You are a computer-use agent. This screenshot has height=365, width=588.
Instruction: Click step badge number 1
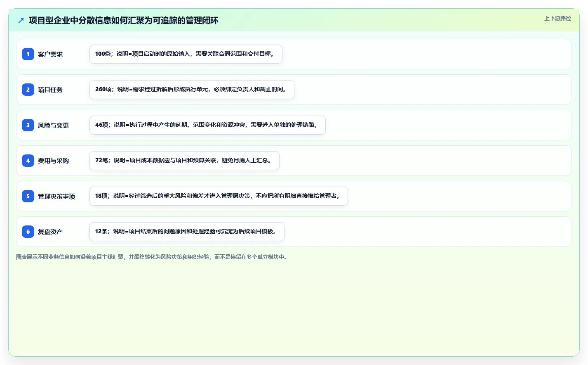click(x=28, y=54)
